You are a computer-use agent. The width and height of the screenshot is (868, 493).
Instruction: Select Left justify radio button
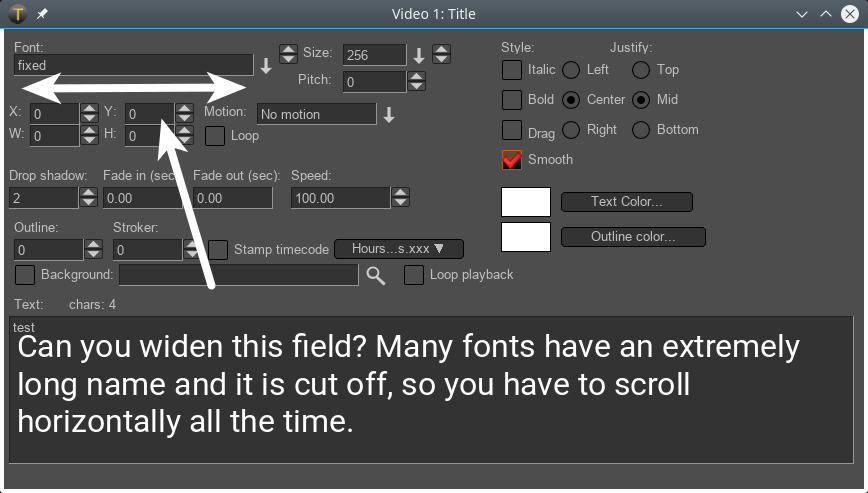click(571, 70)
